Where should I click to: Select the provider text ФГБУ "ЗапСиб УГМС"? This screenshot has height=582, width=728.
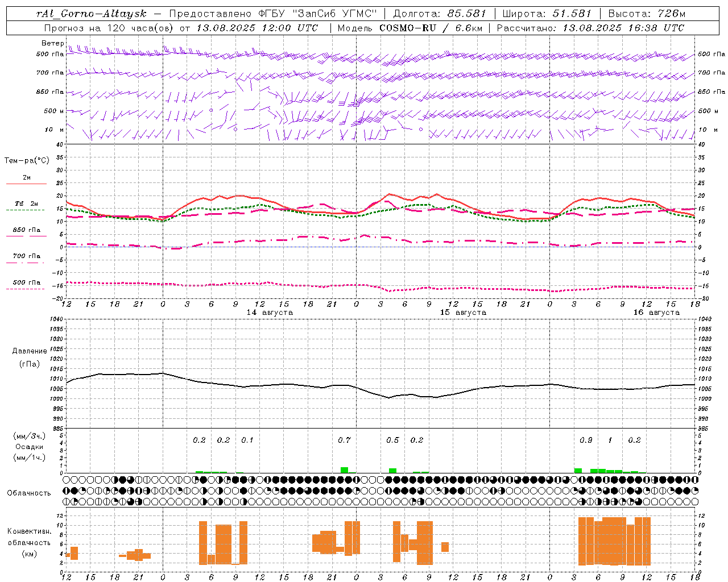point(319,14)
